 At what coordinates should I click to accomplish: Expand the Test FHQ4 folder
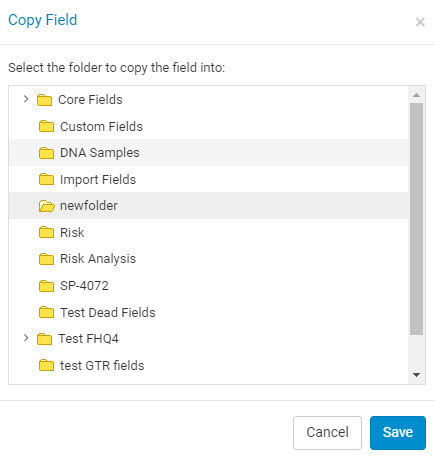[x=26, y=338]
